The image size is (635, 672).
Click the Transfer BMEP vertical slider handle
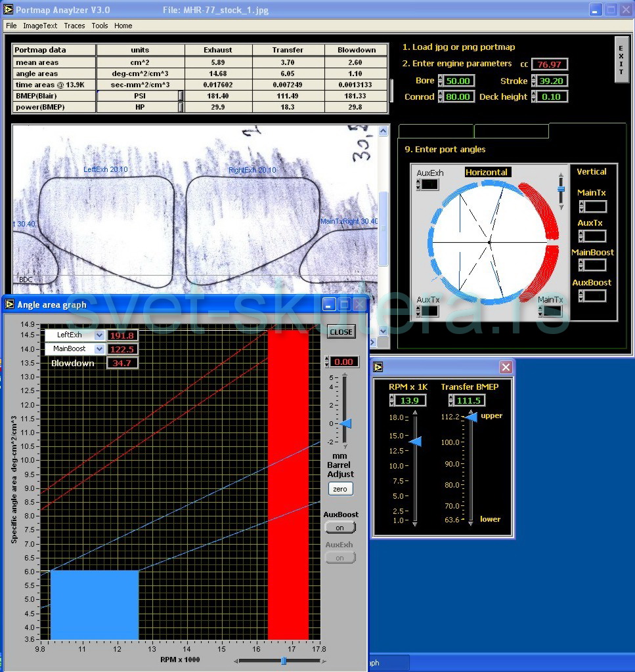pos(471,417)
